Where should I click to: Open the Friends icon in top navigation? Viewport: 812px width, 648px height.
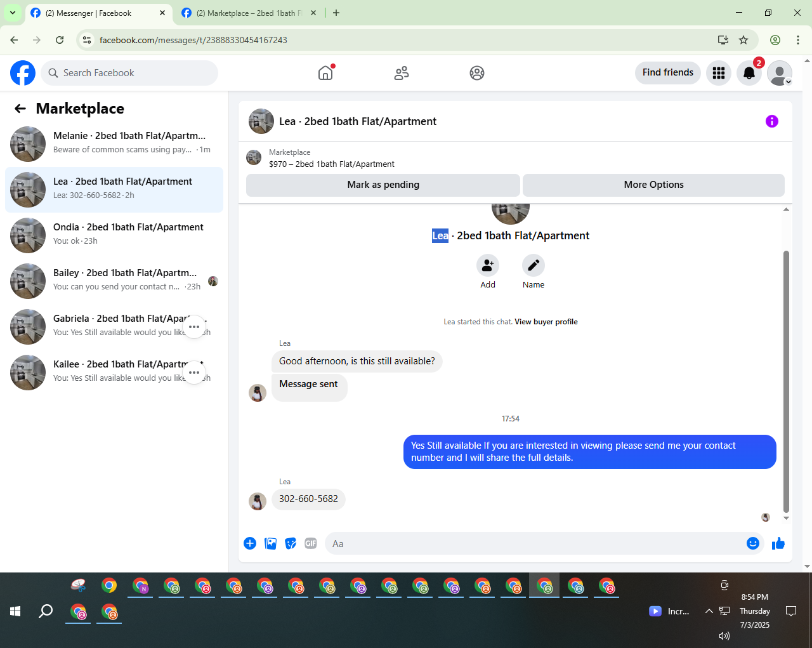(x=402, y=73)
